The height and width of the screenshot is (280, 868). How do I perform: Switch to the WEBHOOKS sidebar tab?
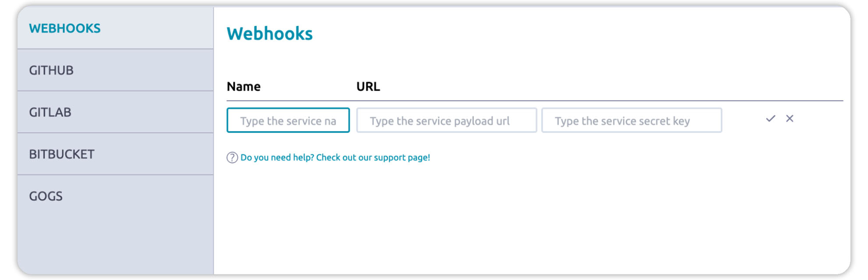tap(65, 29)
